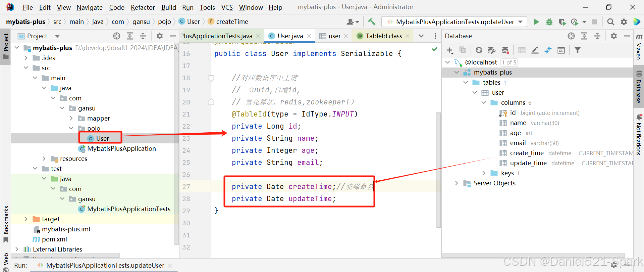The height and width of the screenshot is (272, 644).
Task: Close the updateUser Run tab
Action: 170,266
